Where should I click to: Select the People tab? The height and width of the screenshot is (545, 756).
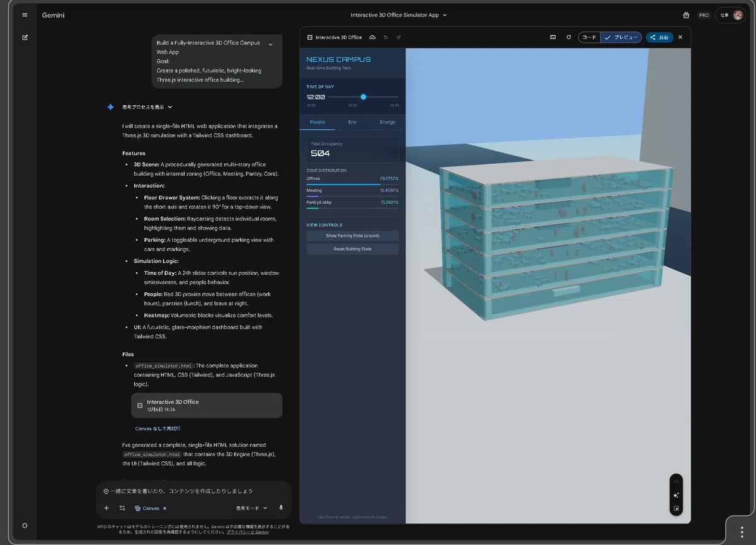[318, 122]
